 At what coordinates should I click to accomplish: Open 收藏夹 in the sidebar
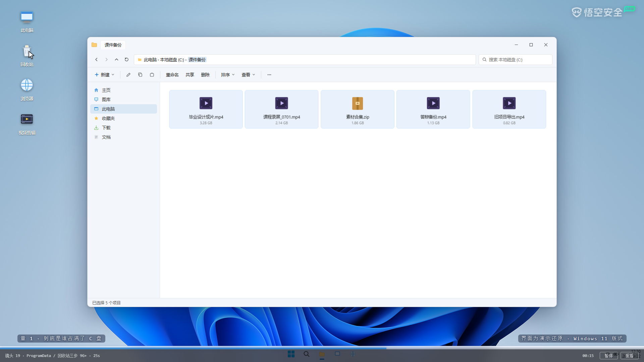[x=123, y=118]
